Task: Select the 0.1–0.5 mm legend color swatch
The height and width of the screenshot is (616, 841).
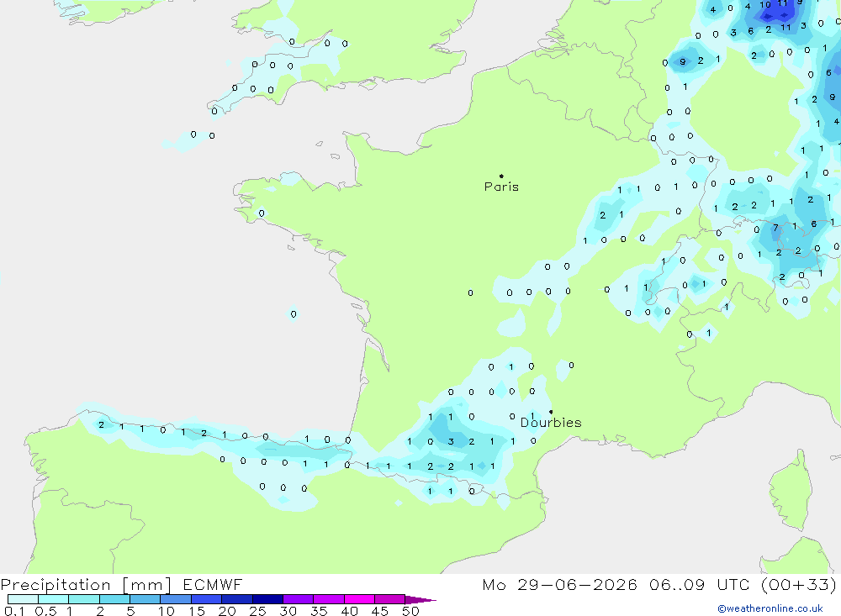Action: coord(23,599)
